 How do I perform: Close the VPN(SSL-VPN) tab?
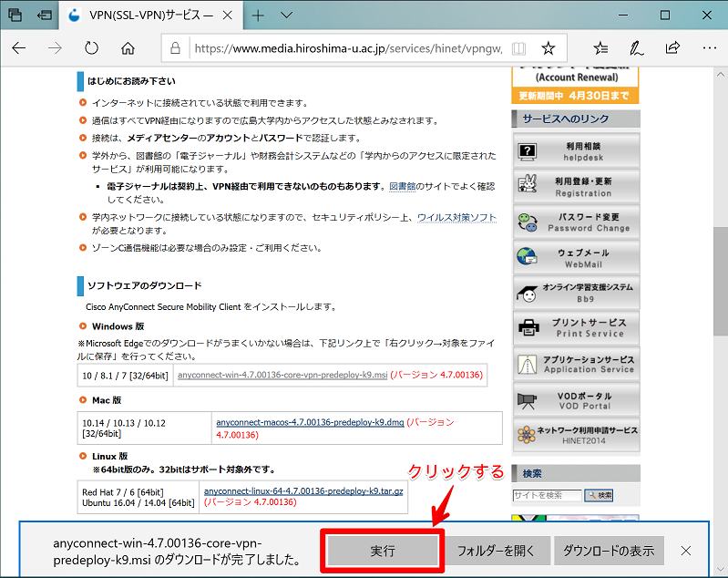coord(228,15)
